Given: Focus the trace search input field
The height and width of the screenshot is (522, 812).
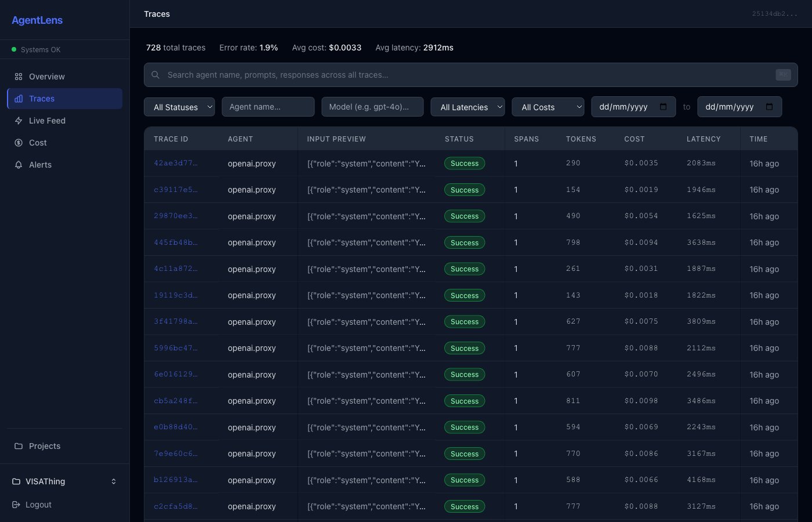Looking at the screenshot, I should tap(470, 75).
